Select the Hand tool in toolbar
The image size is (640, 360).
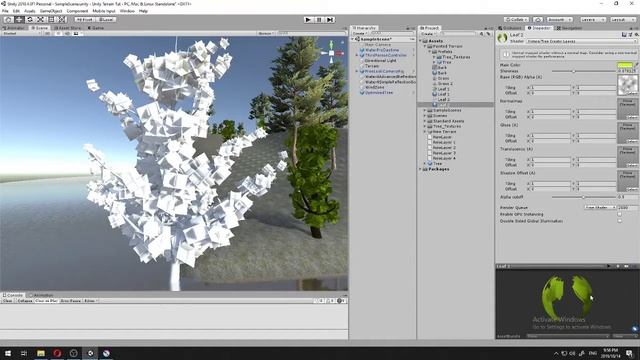click(8, 19)
